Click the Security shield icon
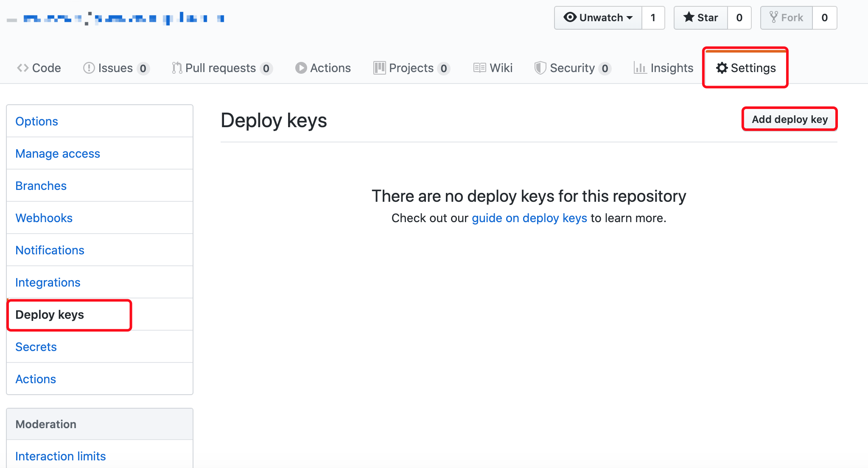 (540, 68)
